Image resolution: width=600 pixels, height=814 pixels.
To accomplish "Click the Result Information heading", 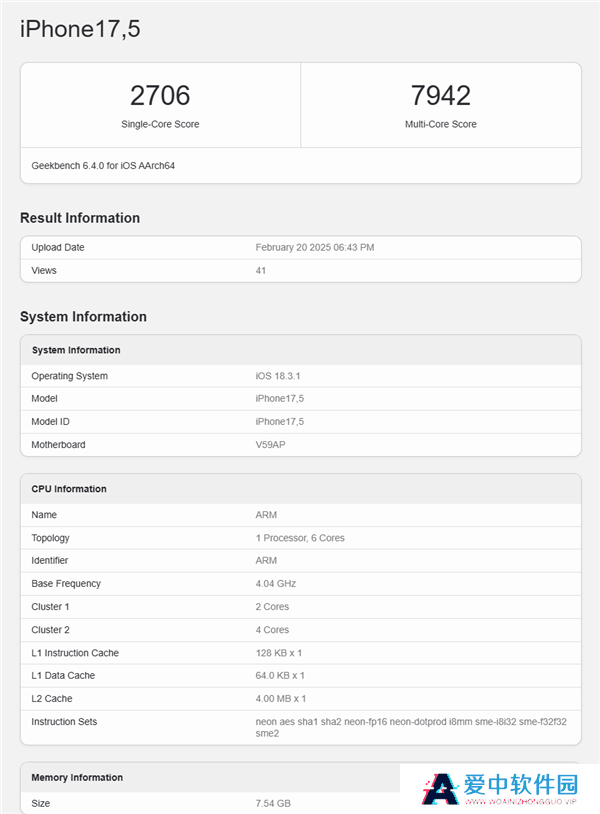I will click(x=80, y=218).
